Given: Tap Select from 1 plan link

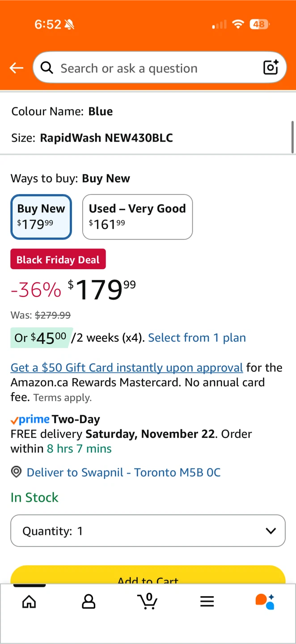Looking at the screenshot, I should [197, 338].
